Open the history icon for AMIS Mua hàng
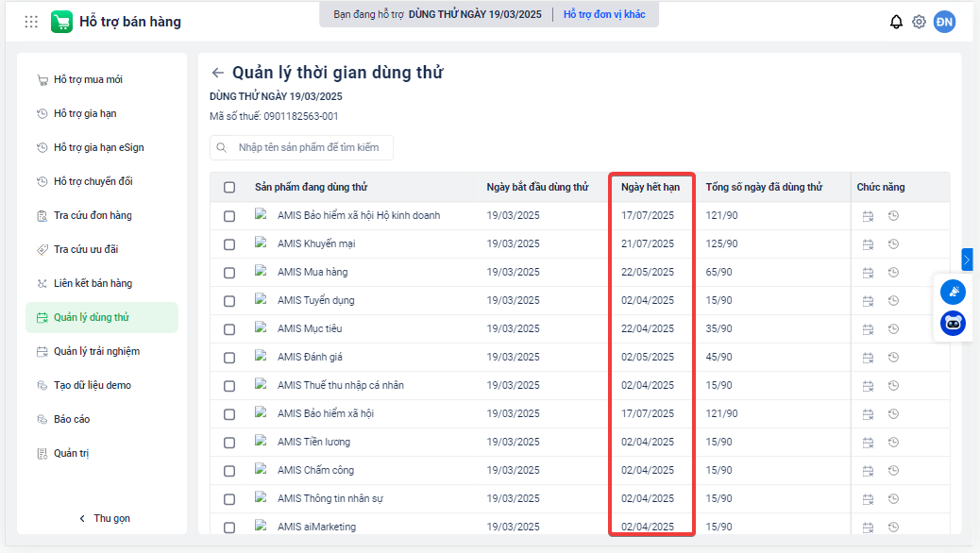Screen dimensions: 980x553 coord(894,273)
